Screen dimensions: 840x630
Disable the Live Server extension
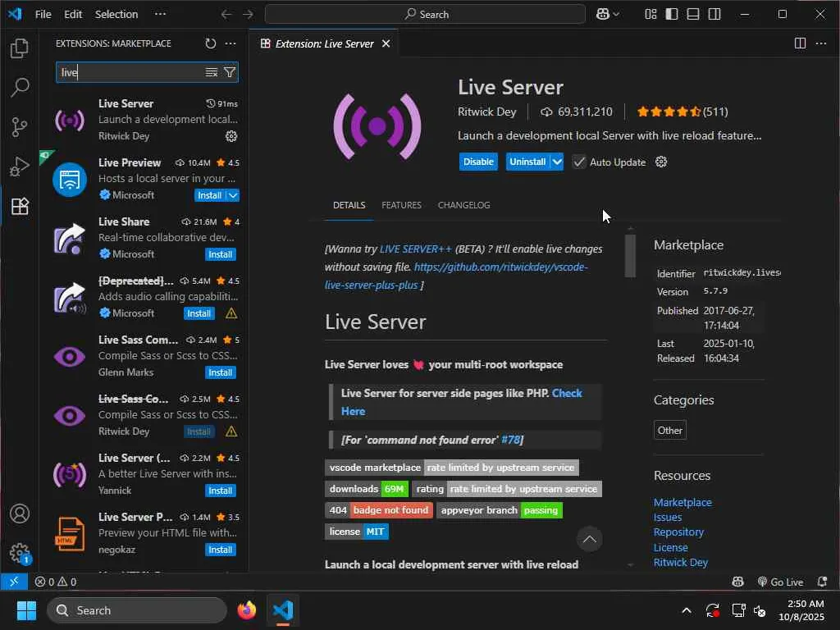point(478,162)
